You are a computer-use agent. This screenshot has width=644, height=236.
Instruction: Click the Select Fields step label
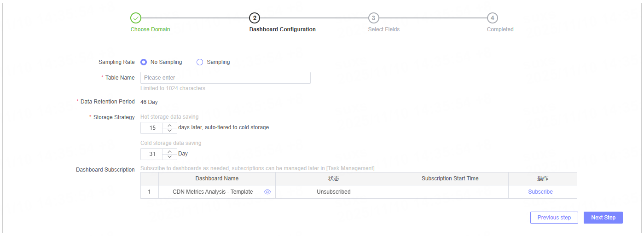click(383, 29)
